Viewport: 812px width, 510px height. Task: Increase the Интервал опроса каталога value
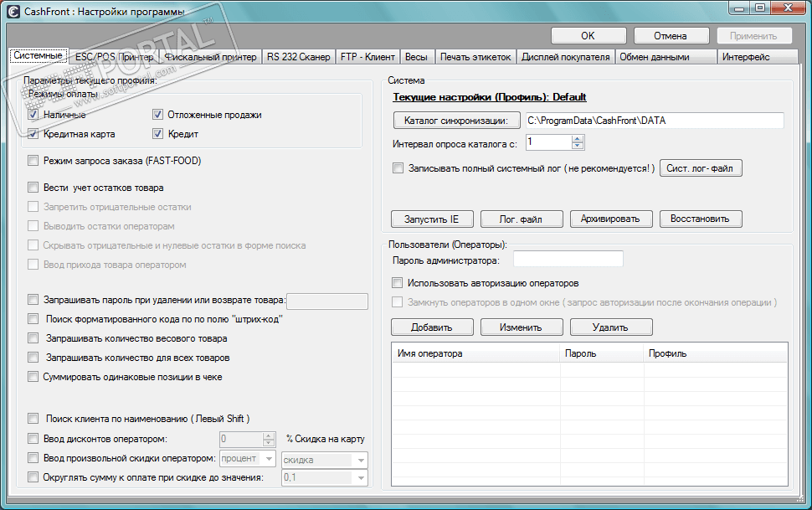pos(578,138)
